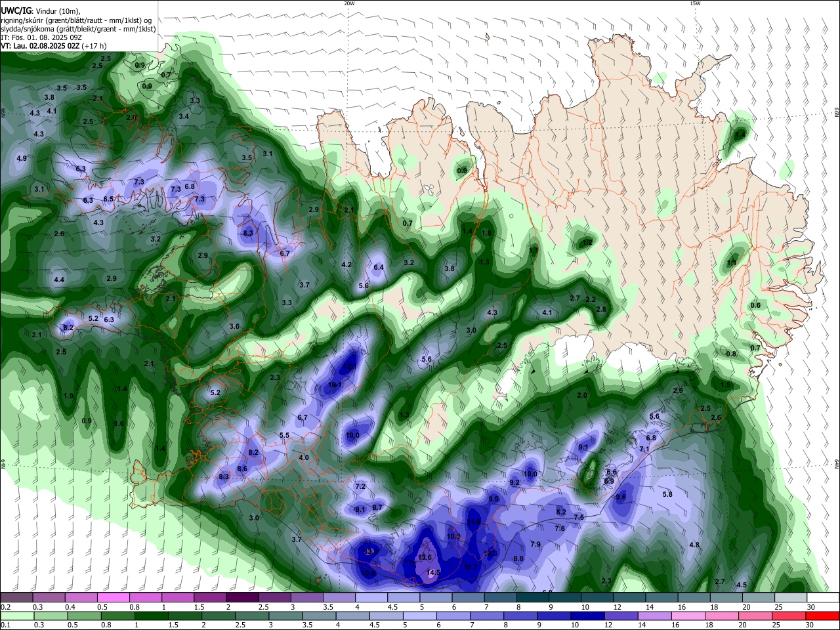This screenshot has height=630, width=840.
Task: Click the 15W longitude label
Action: point(695,3)
